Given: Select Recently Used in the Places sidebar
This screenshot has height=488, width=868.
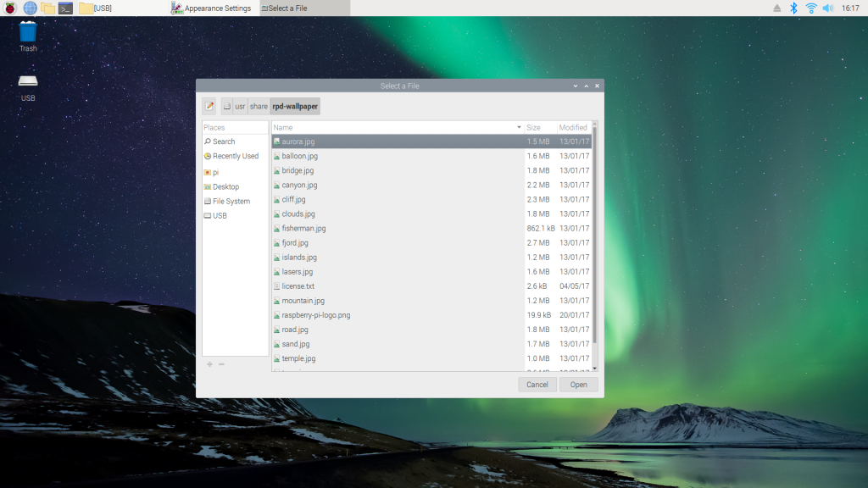Looking at the screenshot, I should coord(235,156).
